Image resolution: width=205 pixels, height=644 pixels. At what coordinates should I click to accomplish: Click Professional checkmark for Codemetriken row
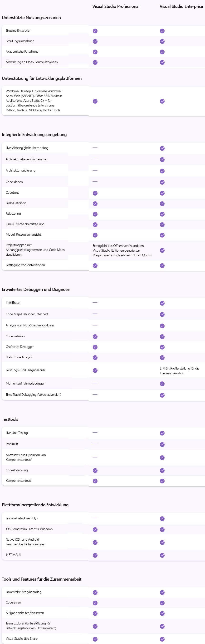pyautogui.click(x=95, y=337)
